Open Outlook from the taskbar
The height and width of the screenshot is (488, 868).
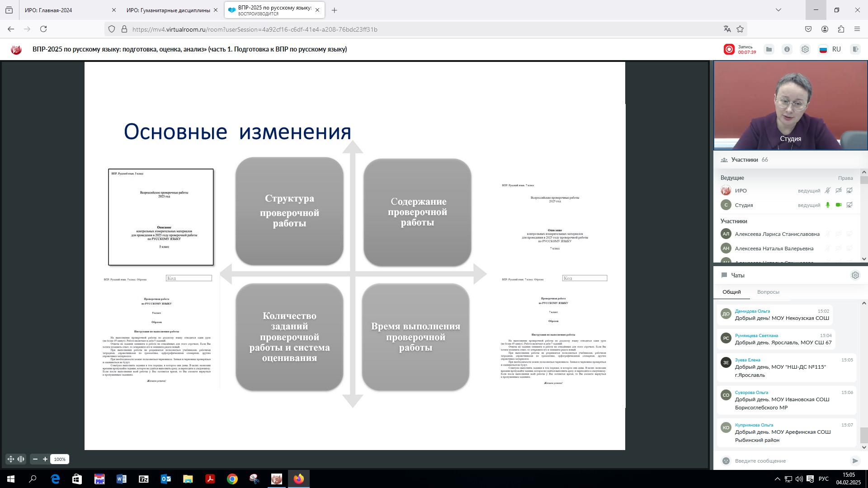[166, 479]
